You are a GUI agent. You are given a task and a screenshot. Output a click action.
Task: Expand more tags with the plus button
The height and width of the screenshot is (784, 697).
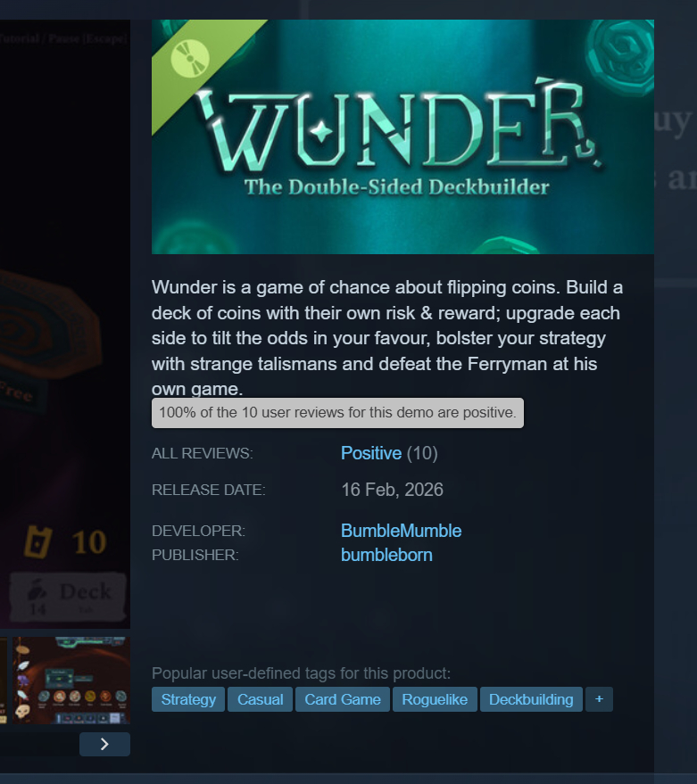pos(599,699)
